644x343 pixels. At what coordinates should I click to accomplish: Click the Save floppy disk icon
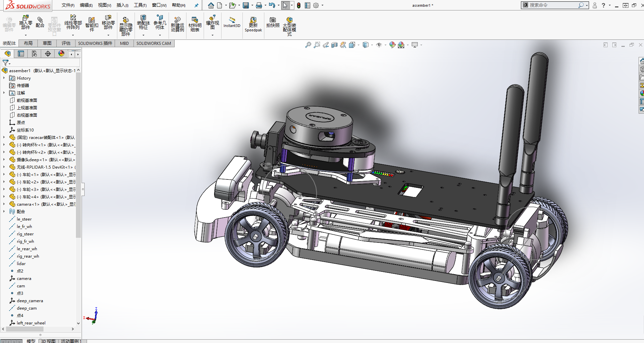click(x=246, y=5)
